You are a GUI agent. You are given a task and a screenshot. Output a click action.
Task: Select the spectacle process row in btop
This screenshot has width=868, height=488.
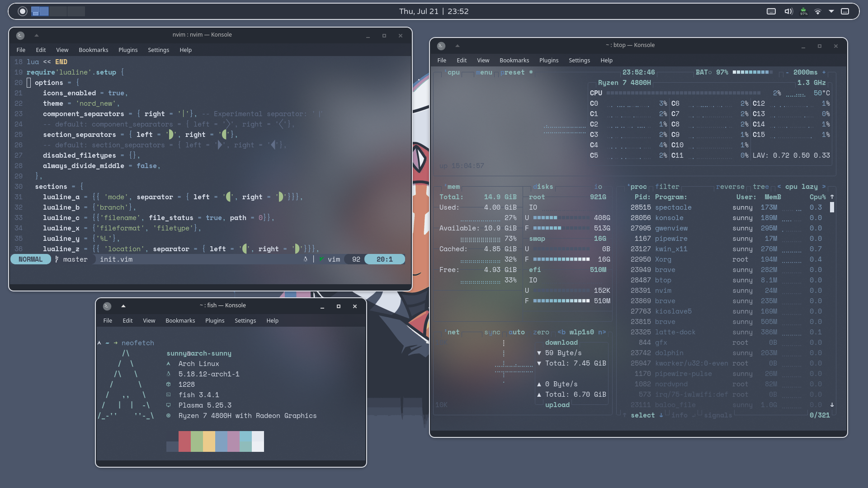click(673, 207)
